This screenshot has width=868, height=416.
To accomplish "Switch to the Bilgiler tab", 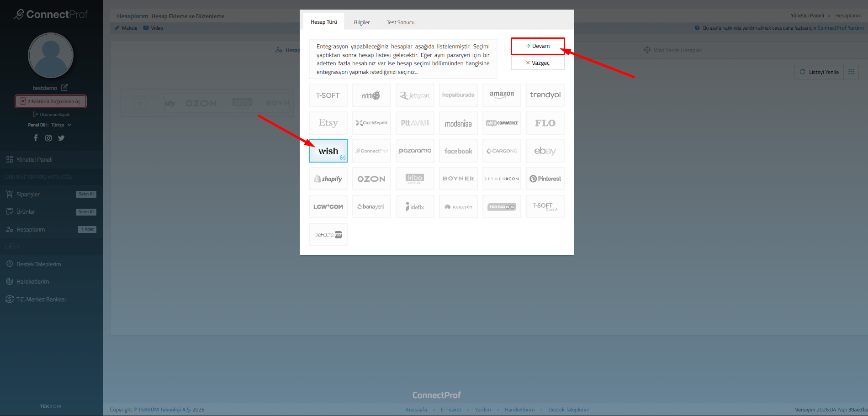I will coord(361,22).
